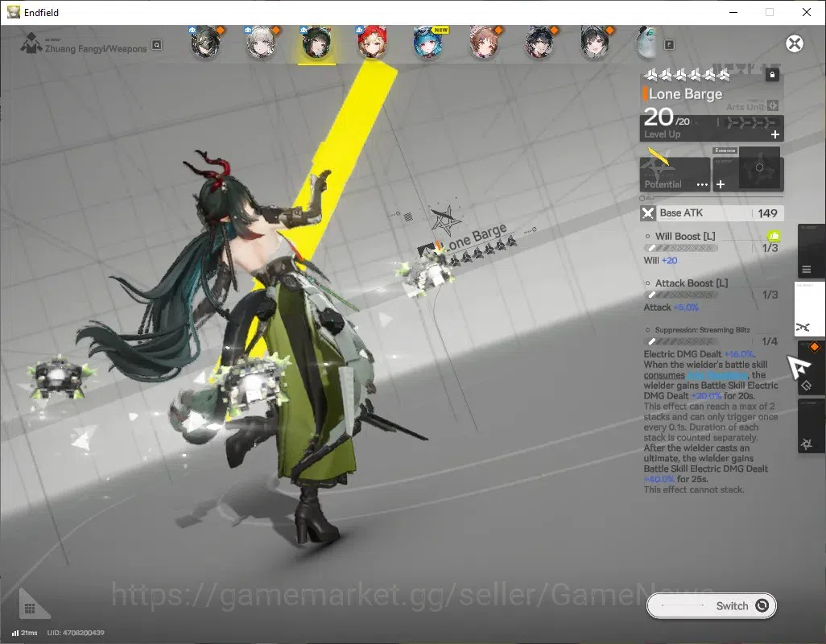Open the blue Arts Reactions link
826x644 pixels.
pos(717,375)
